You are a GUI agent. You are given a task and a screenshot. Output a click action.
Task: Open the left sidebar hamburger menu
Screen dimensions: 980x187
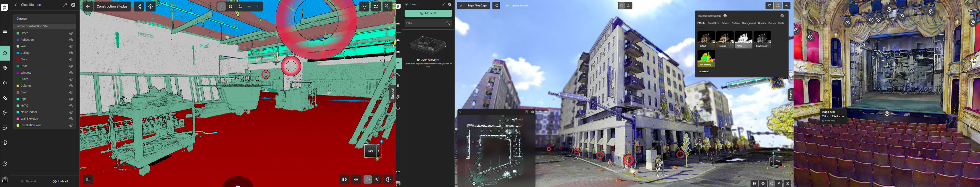(x=5, y=31)
